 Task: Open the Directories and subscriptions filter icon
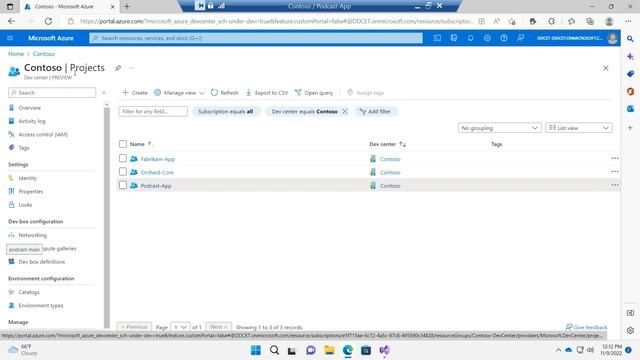(x=454, y=38)
